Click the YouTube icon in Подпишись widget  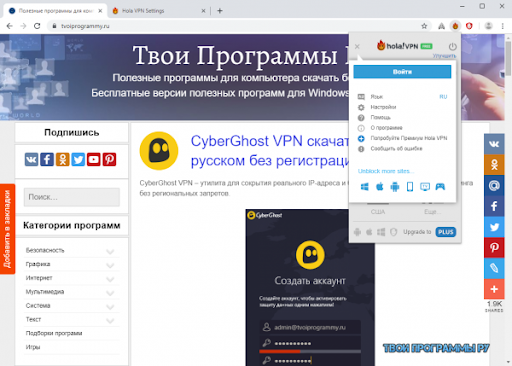(94, 160)
